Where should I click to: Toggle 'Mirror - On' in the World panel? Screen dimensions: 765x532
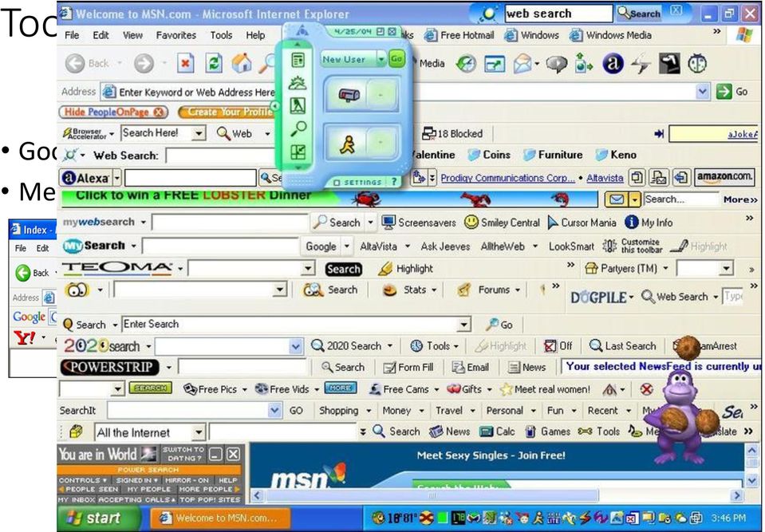click(x=187, y=480)
